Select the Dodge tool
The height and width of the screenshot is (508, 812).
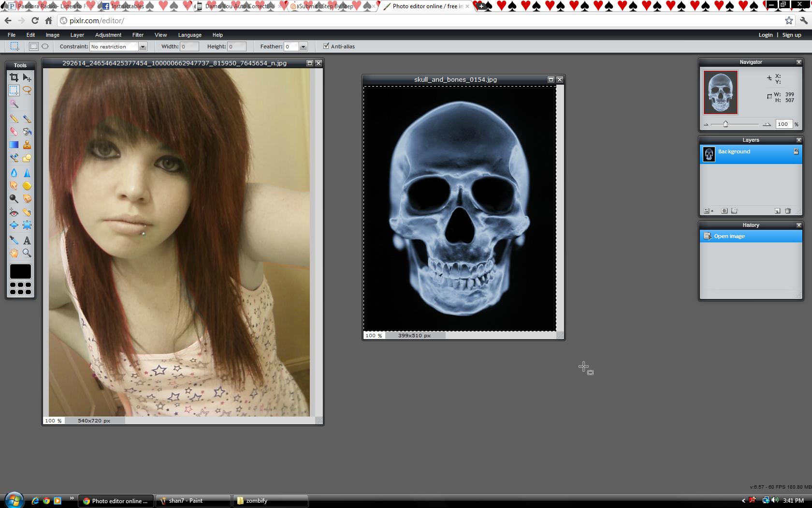(14, 199)
